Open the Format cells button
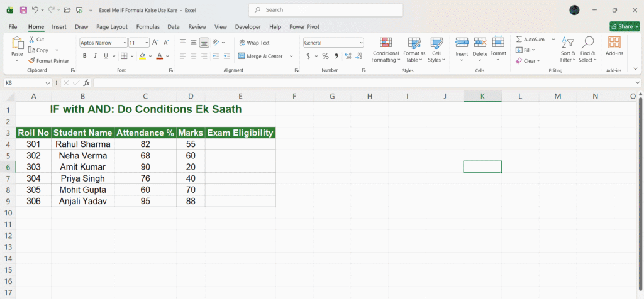The width and height of the screenshot is (644, 299). coord(498,49)
